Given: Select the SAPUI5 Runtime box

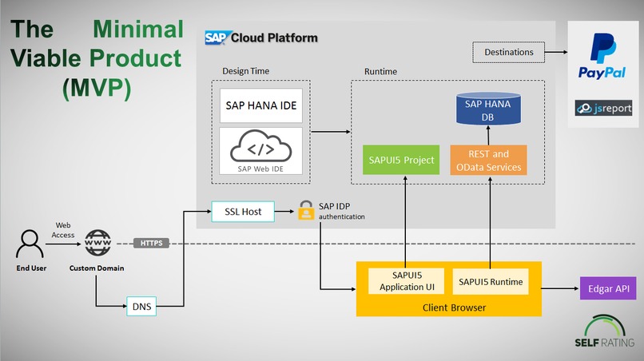Looking at the screenshot, I should coord(491,281).
